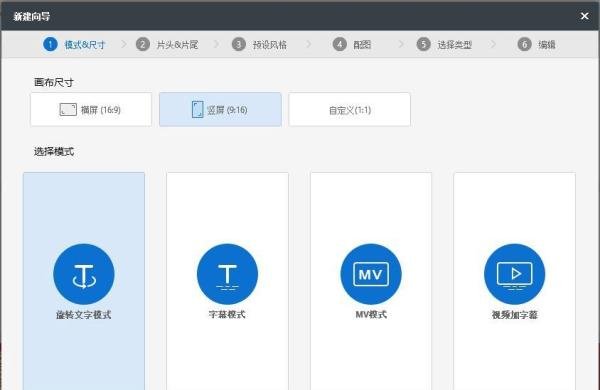This screenshot has width=600, height=390.
Task: Choose the 字幕模式 T icon
Action: [227, 274]
